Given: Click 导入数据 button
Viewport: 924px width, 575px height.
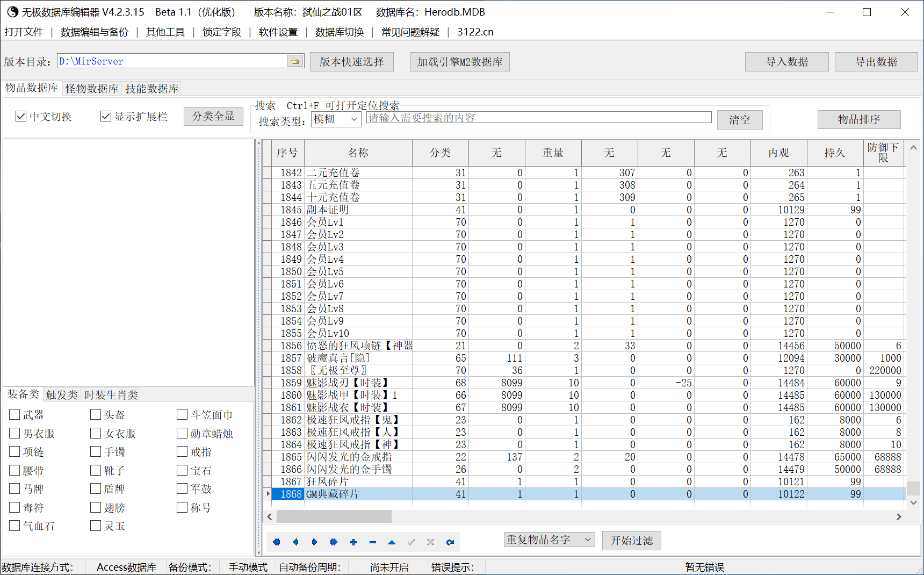Looking at the screenshot, I should tap(787, 62).
